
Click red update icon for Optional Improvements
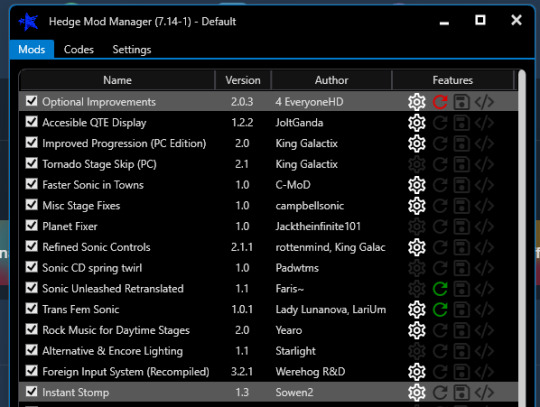(x=440, y=102)
